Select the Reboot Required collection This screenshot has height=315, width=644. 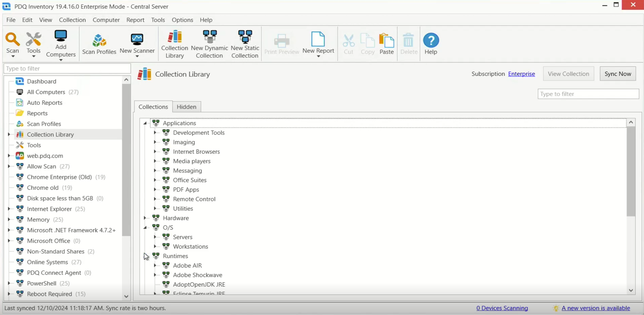(x=49, y=294)
